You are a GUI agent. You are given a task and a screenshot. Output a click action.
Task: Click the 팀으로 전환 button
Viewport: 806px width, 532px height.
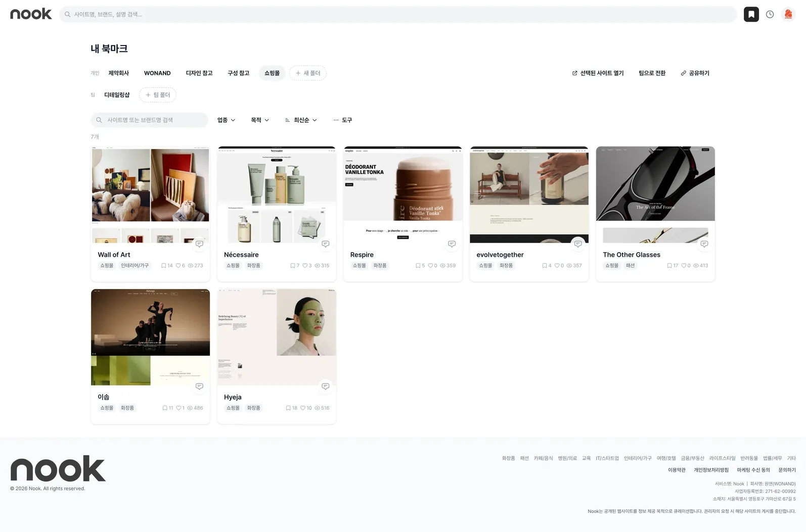point(652,73)
